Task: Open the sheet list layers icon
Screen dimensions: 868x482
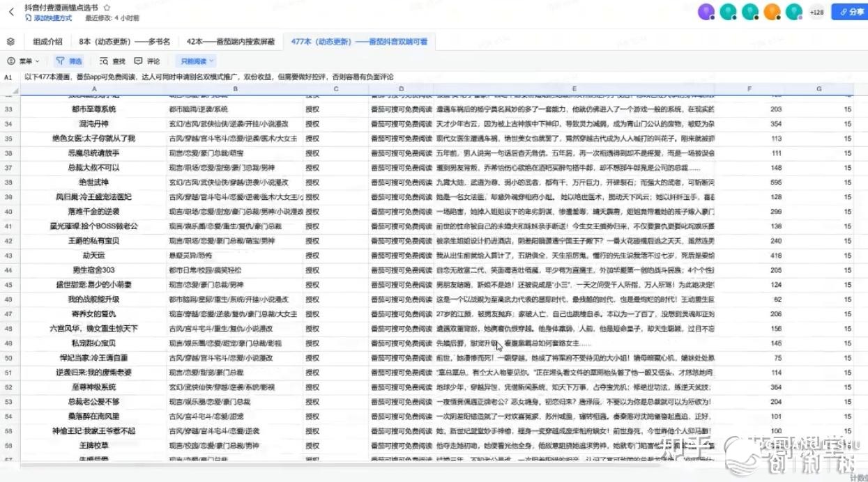Action: pyautogui.click(x=10, y=42)
